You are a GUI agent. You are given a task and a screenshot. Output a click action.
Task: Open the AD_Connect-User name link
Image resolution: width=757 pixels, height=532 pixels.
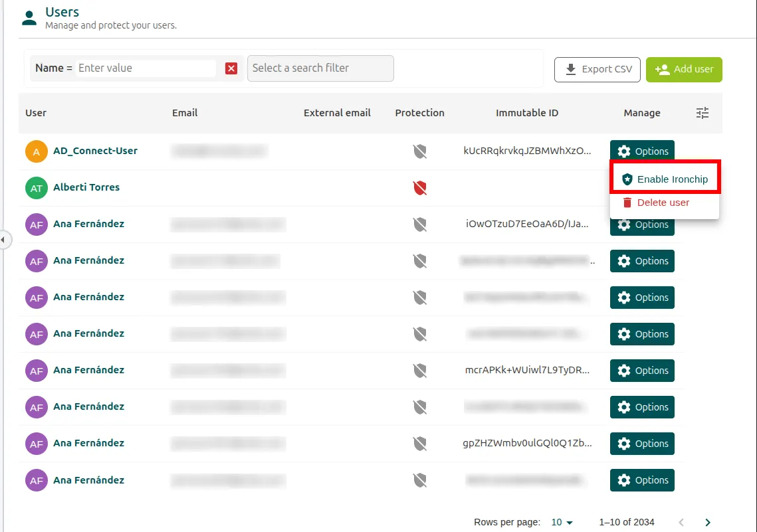(95, 151)
